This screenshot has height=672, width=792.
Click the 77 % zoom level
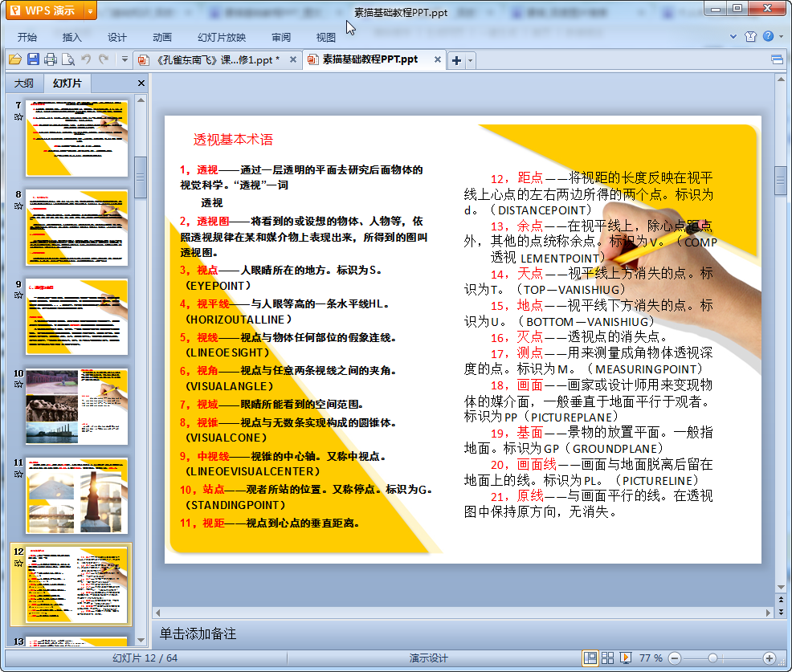click(651, 658)
